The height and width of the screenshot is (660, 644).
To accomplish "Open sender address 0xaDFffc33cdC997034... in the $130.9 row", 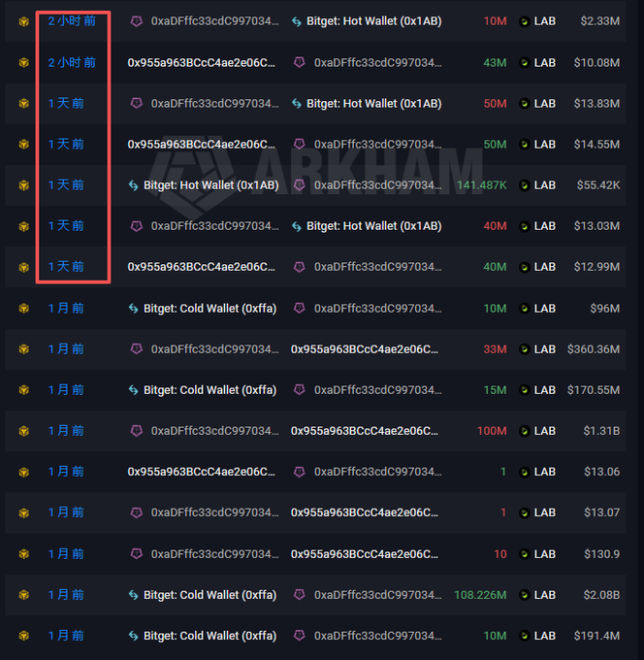I will pos(215,554).
